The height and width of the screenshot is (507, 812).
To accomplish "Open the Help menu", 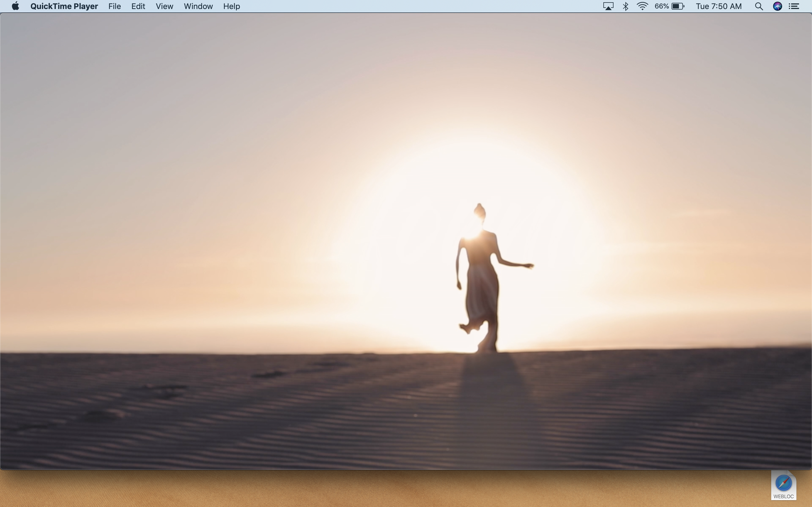I will pos(231,6).
